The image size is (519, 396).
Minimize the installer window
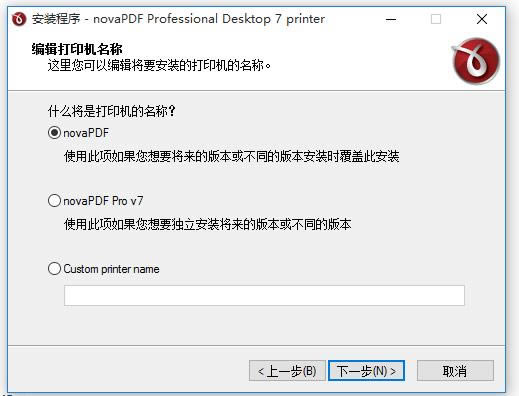click(x=391, y=19)
